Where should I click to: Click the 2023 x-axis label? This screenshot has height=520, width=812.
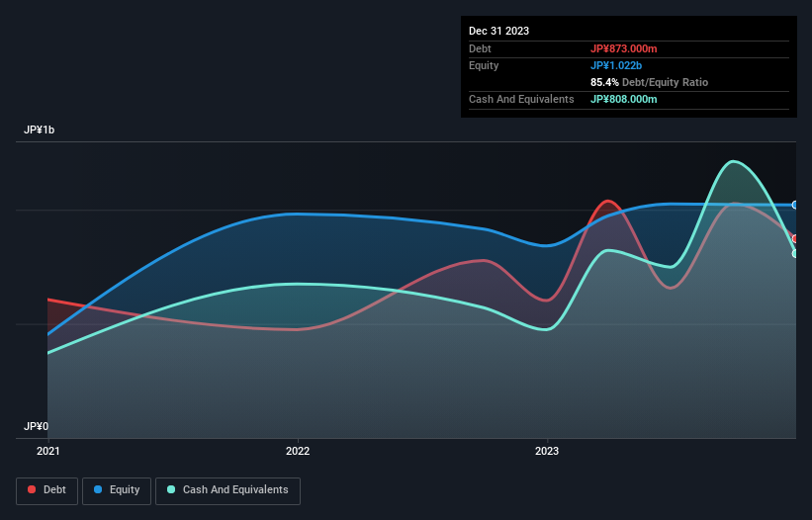pos(547,451)
